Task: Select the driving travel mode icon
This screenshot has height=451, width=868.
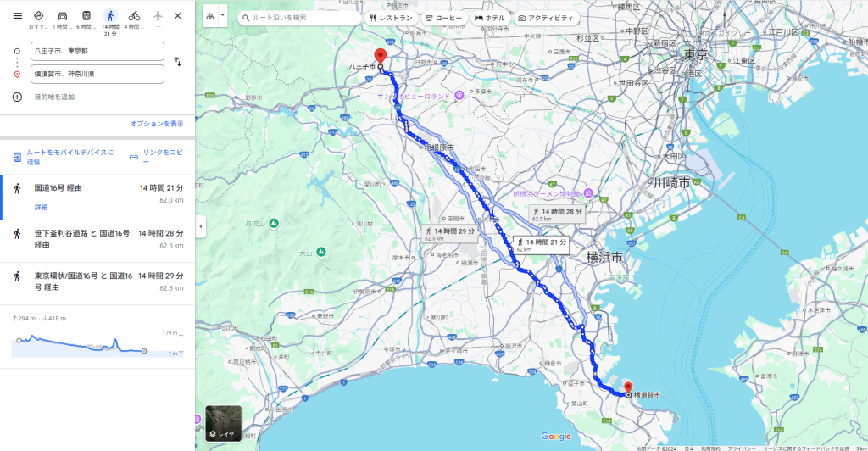Action: pos(62,16)
